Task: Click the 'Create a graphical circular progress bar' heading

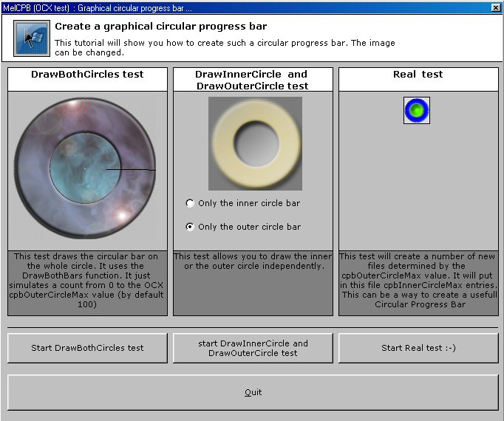Action: (x=161, y=26)
